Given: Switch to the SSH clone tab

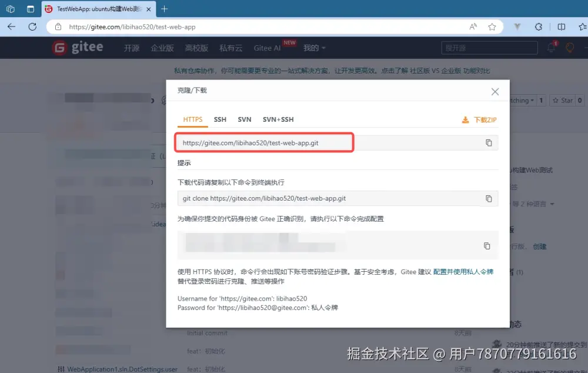Looking at the screenshot, I should click(220, 119).
